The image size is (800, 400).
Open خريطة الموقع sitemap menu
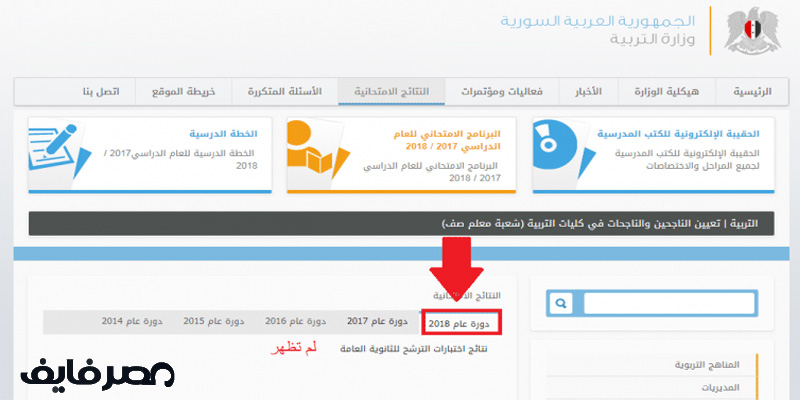pyautogui.click(x=181, y=92)
